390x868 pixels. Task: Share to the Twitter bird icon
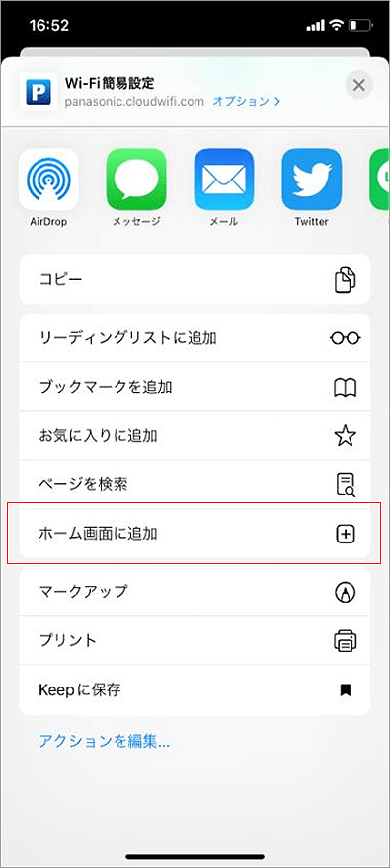311,179
